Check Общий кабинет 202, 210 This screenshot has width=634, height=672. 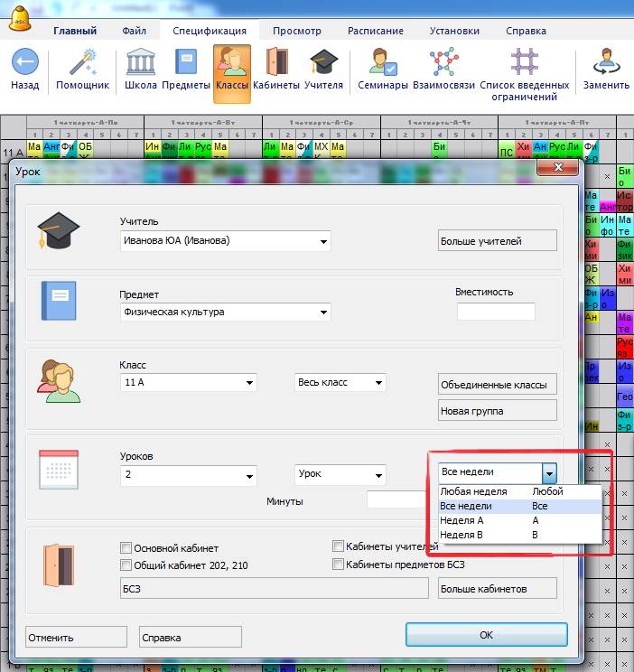point(126,565)
